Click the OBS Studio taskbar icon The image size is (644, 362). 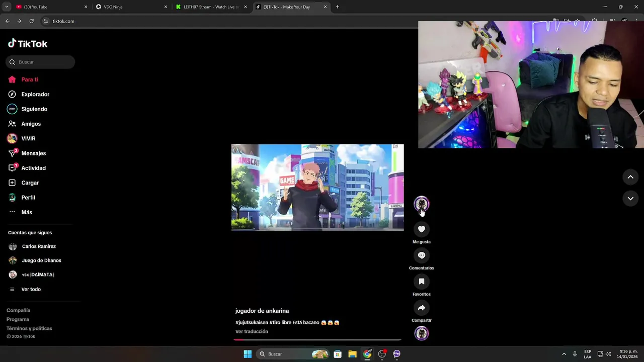click(x=382, y=354)
